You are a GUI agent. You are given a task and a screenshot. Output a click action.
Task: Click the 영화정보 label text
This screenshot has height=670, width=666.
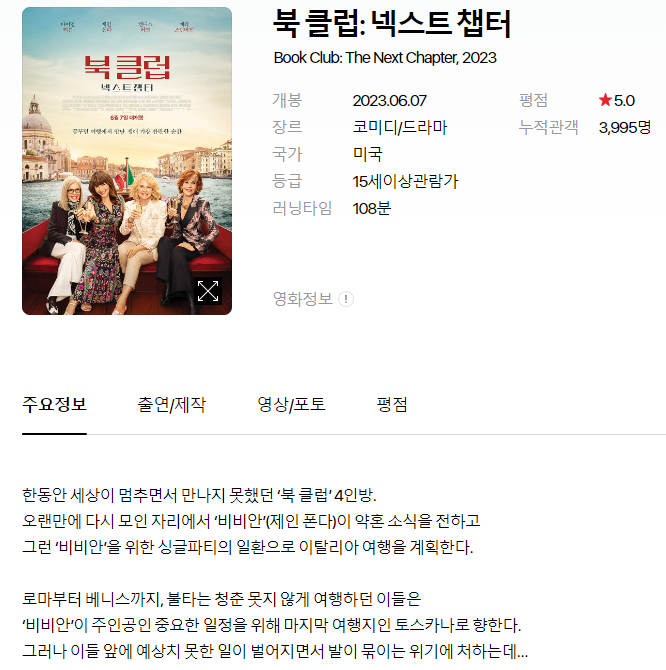coord(302,299)
